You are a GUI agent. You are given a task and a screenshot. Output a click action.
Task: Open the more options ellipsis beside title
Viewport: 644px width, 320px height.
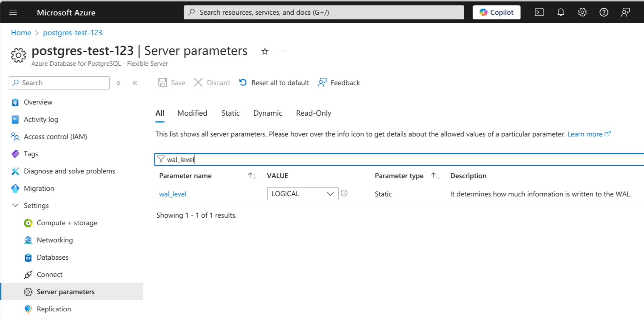click(x=282, y=51)
